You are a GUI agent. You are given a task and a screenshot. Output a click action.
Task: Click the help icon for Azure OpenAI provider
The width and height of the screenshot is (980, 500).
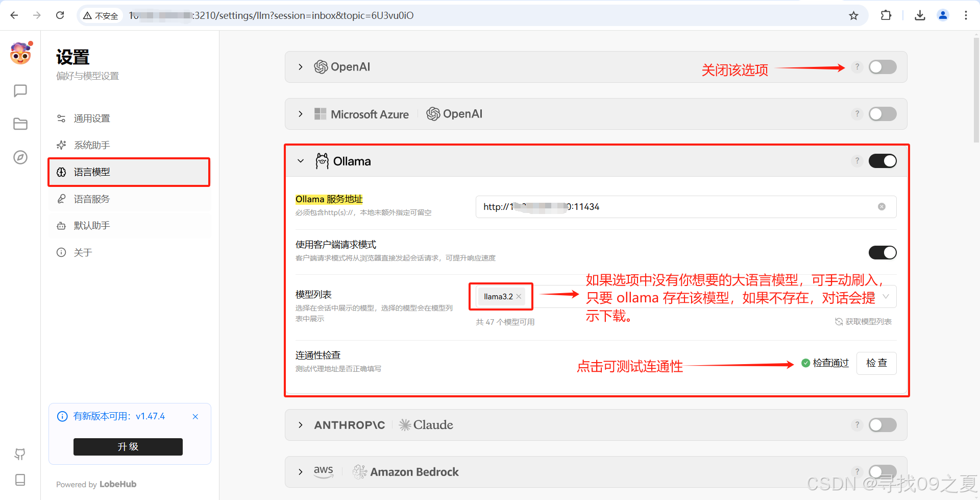tap(857, 114)
